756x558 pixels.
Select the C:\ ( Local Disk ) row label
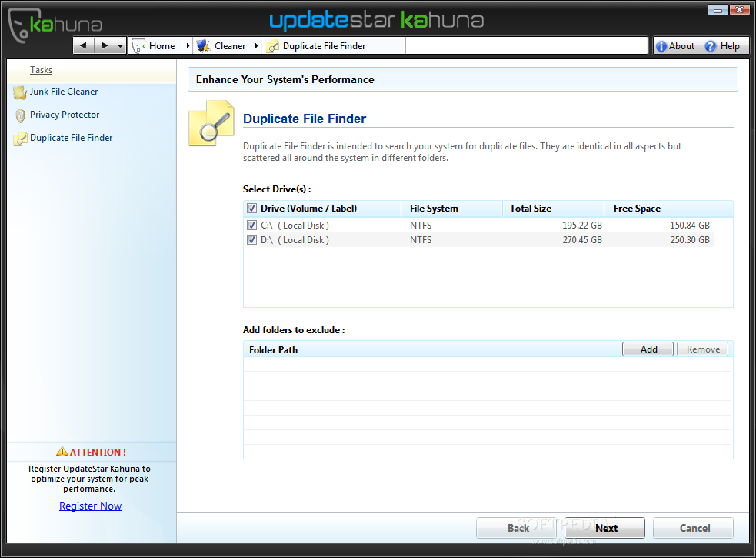pyautogui.click(x=295, y=225)
